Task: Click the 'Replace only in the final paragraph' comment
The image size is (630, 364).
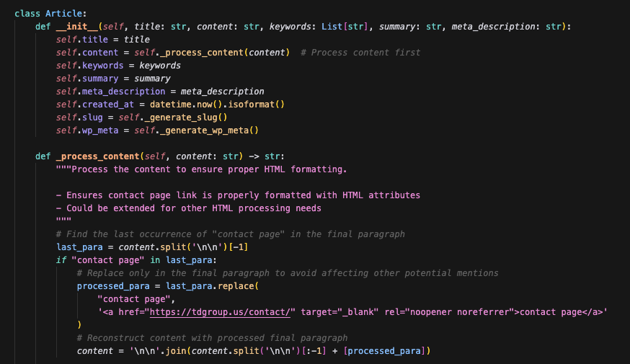Action: tap(292, 273)
